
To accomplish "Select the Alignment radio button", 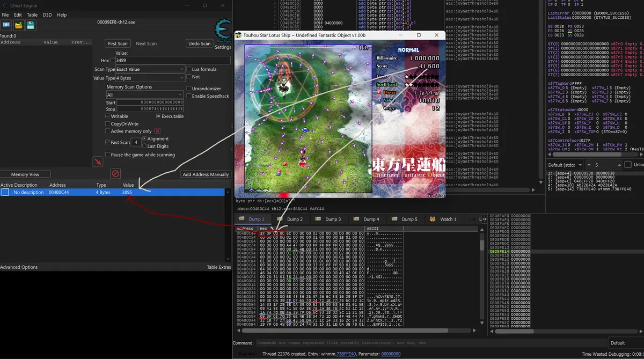I will coord(144,138).
